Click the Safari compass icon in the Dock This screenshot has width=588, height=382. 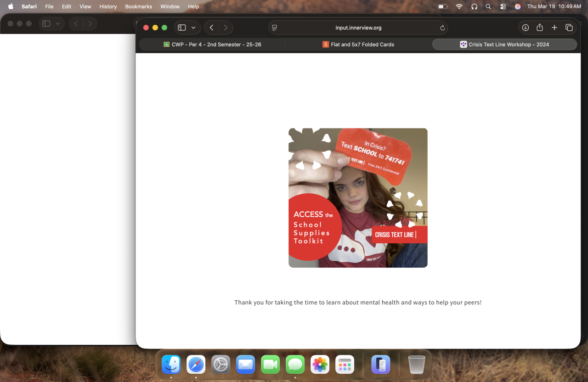(196, 365)
